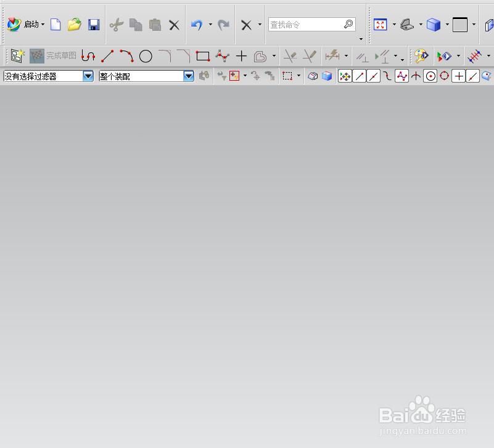Viewport: 494px width, 448px height.
Task: Click the X command icon before search field
Action: [246, 25]
